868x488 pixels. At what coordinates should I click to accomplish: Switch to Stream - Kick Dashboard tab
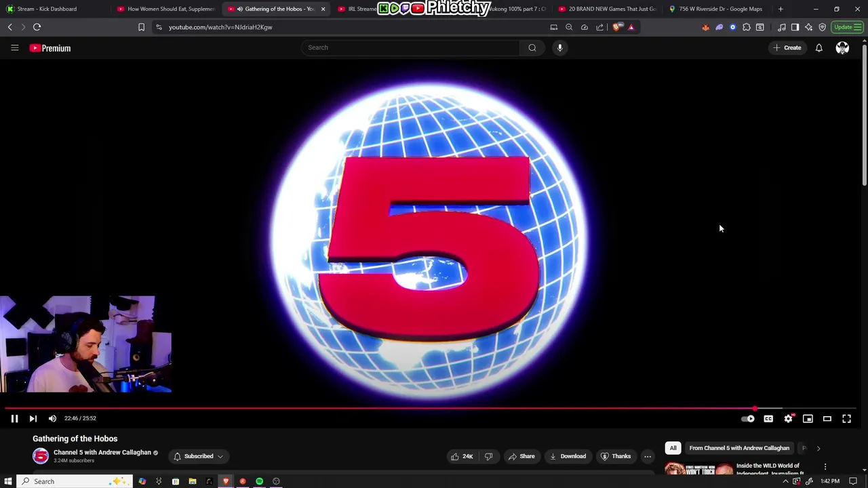[x=56, y=9]
